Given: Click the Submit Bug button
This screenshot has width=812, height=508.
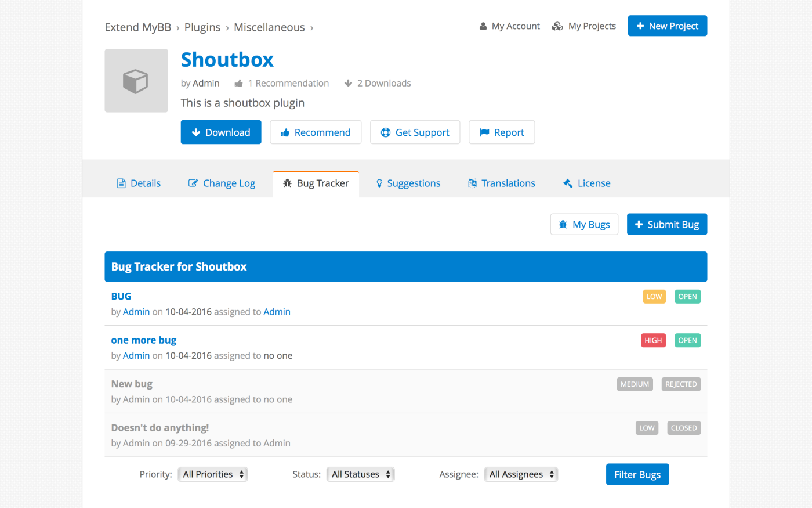Looking at the screenshot, I should pyautogui.click(x=667, y=224).
